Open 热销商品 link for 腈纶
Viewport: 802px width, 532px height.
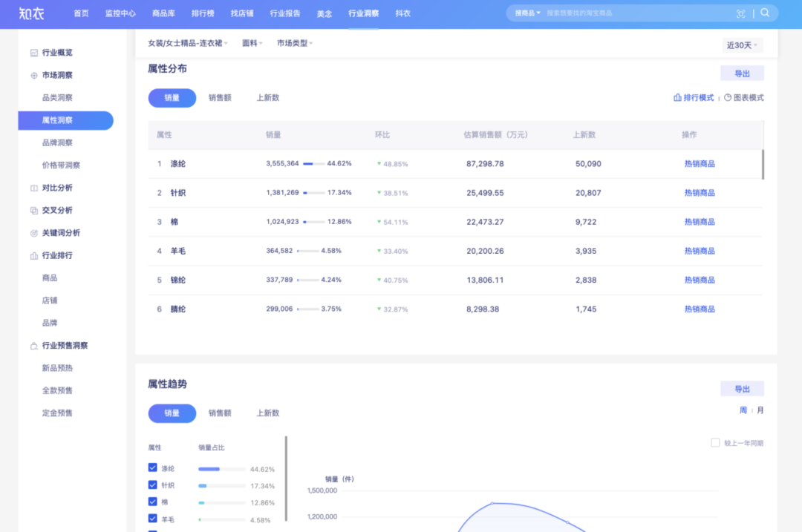700,309
